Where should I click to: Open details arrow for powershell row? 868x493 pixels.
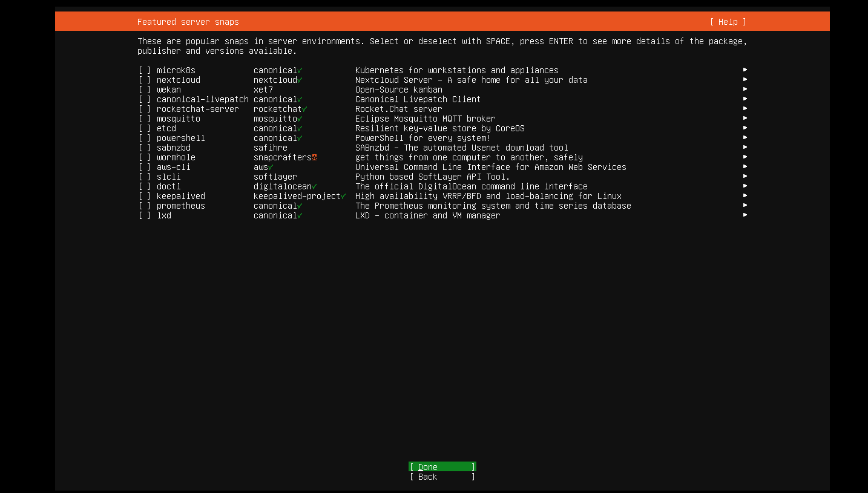click(745, 137)
